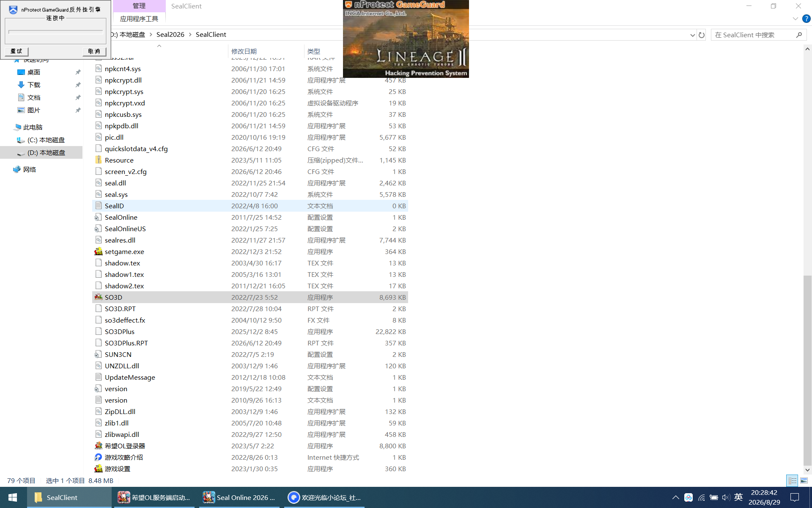Switch to the Seal Online 2026 taskbar window

click(x=239, y=497)
